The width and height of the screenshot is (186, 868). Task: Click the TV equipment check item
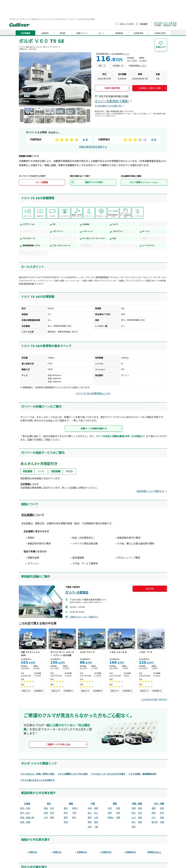click(x=63, y=224)
